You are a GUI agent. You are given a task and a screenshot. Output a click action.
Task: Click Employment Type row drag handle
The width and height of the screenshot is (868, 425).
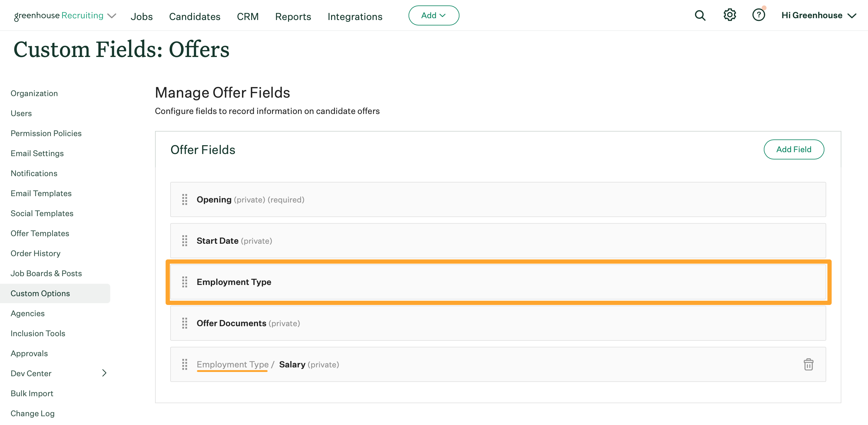pyautogui.click(x=185, y=282)
